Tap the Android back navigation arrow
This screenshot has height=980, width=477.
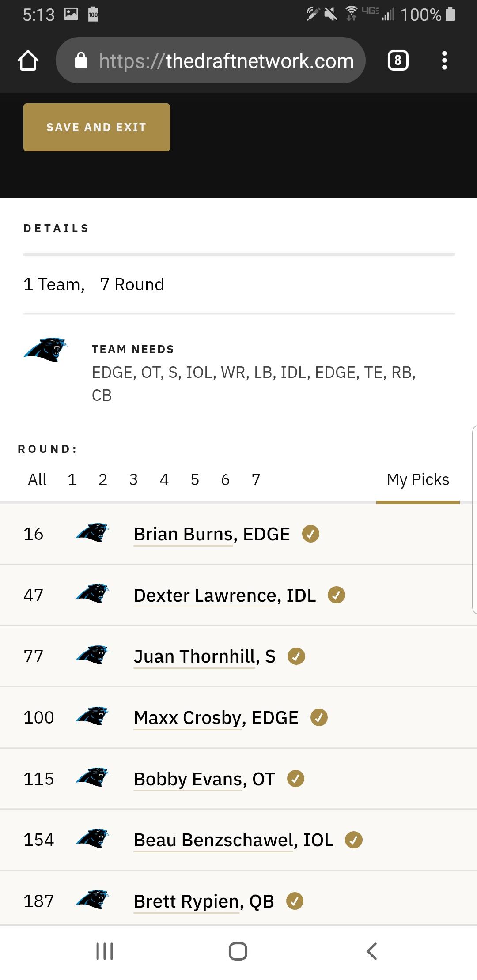371,951
